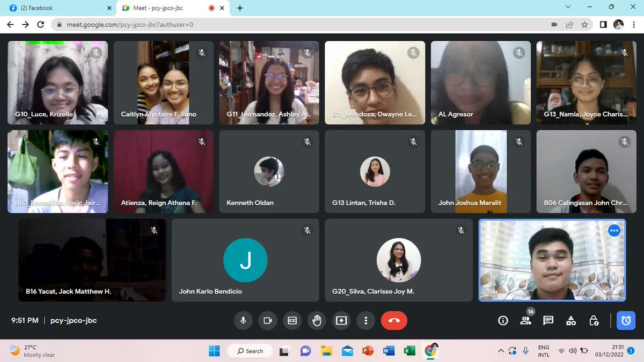Click muted mic icon on G11_Hernandez tile

(308, 53)
